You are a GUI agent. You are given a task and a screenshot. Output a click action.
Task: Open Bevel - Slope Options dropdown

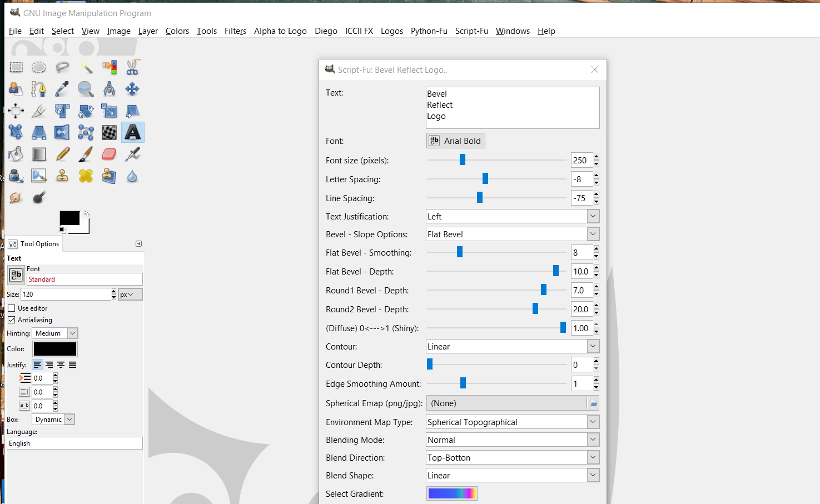pyautogui.click(x=513, y=234)
